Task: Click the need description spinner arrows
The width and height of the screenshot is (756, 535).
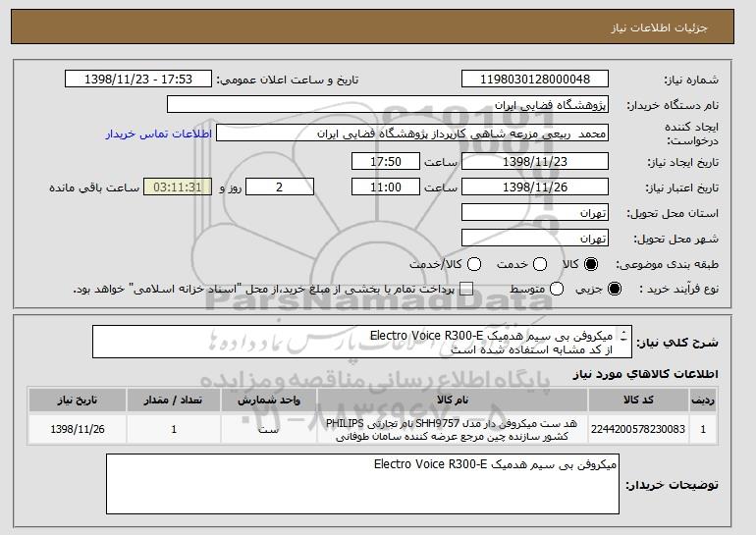Action: 623,336
